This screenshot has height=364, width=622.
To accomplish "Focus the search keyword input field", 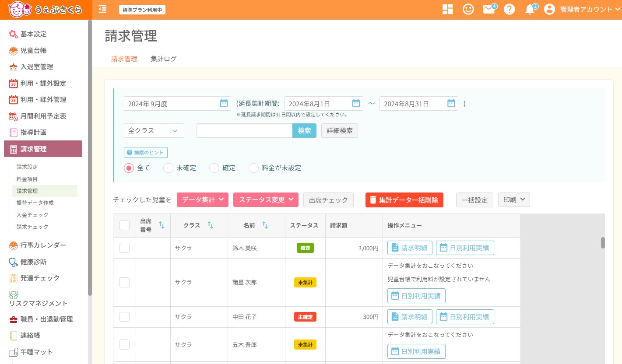I will [244, 130].
